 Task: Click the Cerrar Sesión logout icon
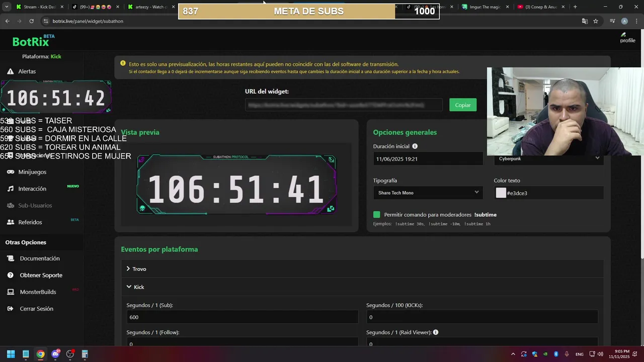click(10, 309)
